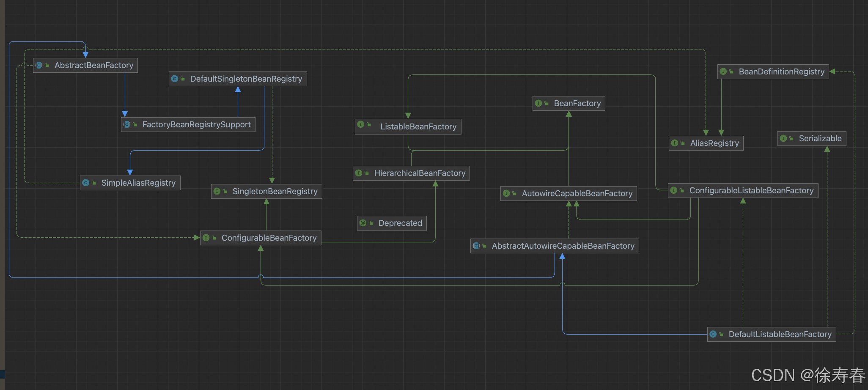Viewport: 868px width, 390px height.
Task: Click the visibility icon beside AliasRegistry
Action: (x=683, y=143)
